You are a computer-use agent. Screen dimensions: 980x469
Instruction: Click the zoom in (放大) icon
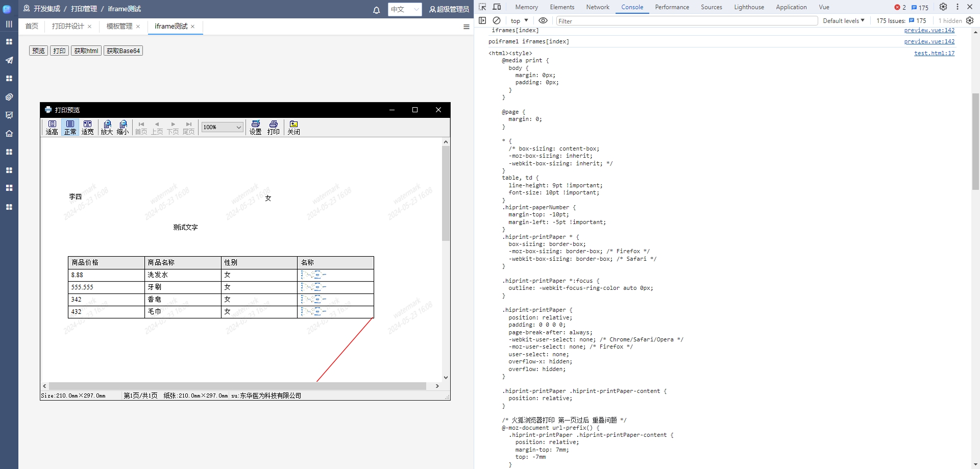[x=107, y=127]
